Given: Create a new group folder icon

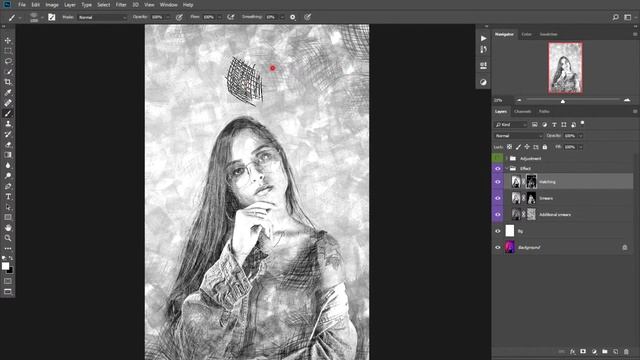Looking at the screenshot, I should tap(605, 351).
